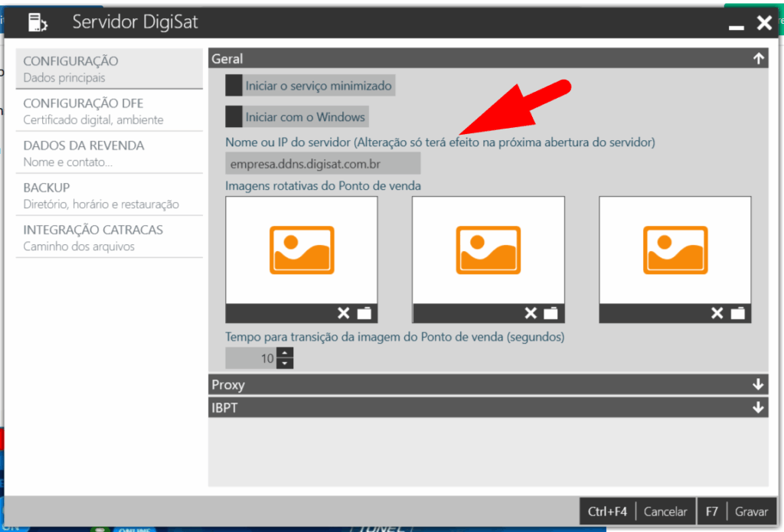Screen dimensions: 784x532
Task: Collapse the Geral section
Action: click(758, 58)
